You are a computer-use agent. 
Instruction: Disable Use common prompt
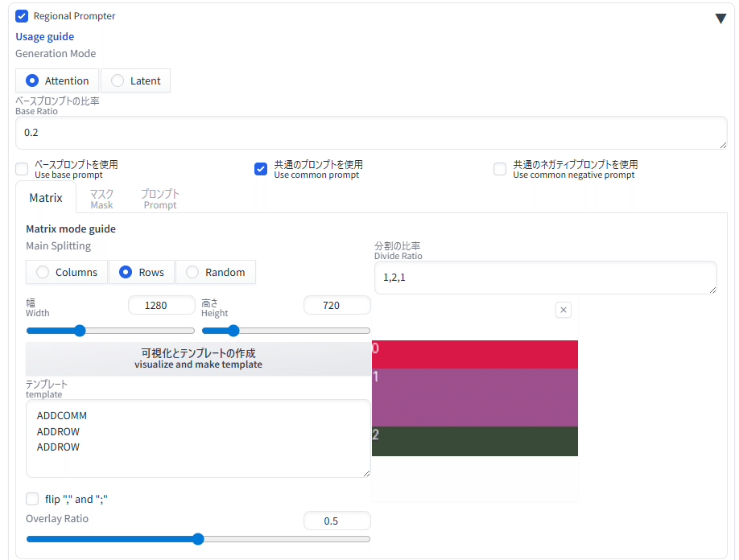(260, 168)
